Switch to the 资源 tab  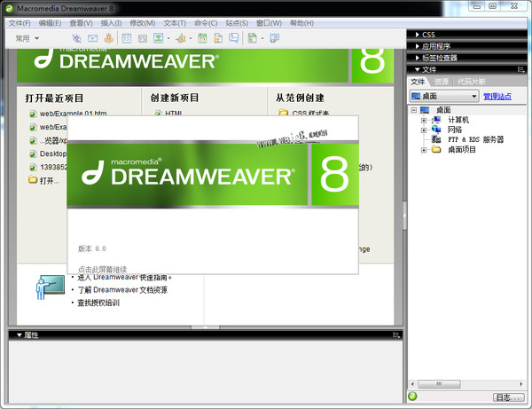coord(441,82)
